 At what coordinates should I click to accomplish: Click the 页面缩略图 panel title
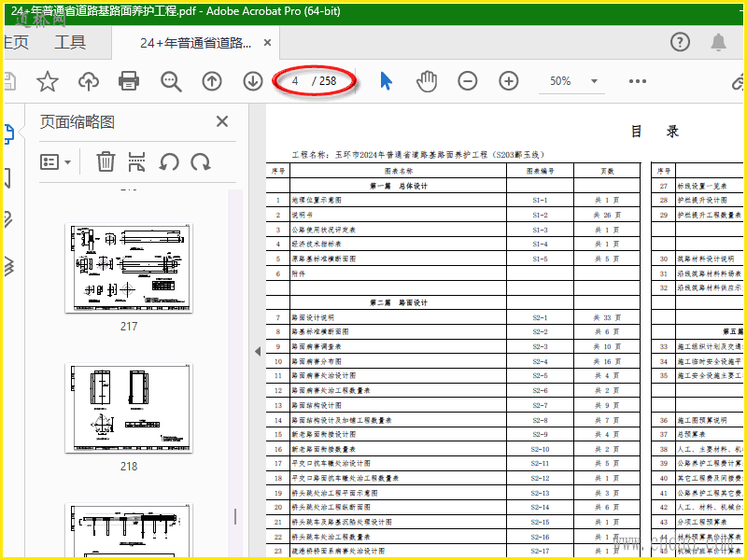(78, 122)
